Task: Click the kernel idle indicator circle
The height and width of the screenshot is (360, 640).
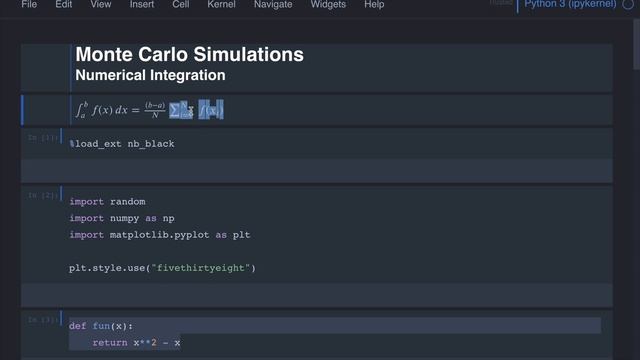Action: (628, 4)
